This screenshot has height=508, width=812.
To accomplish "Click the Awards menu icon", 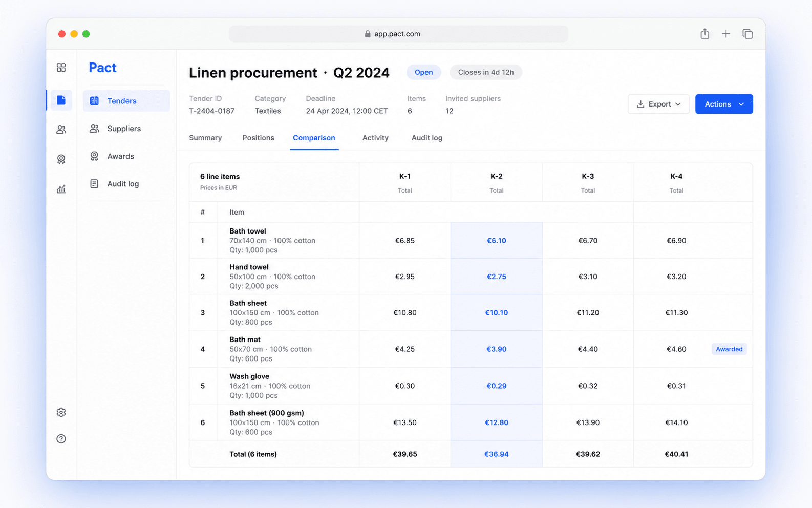I will click(x=94, y=156).
